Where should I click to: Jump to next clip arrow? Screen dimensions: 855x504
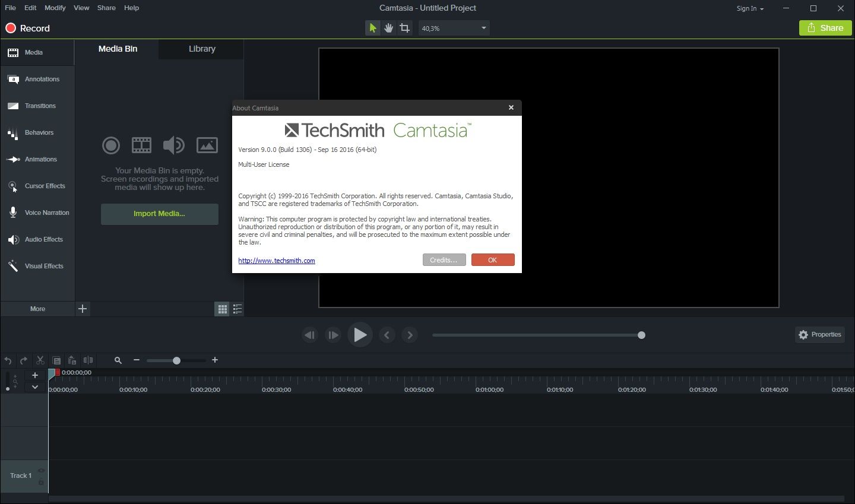410,335
